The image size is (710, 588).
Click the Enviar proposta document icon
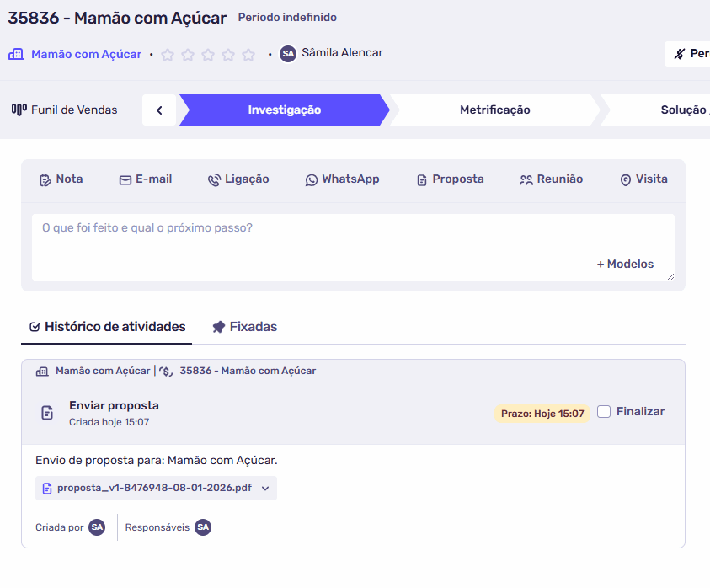pyautogui.click(x=48, y=413)
